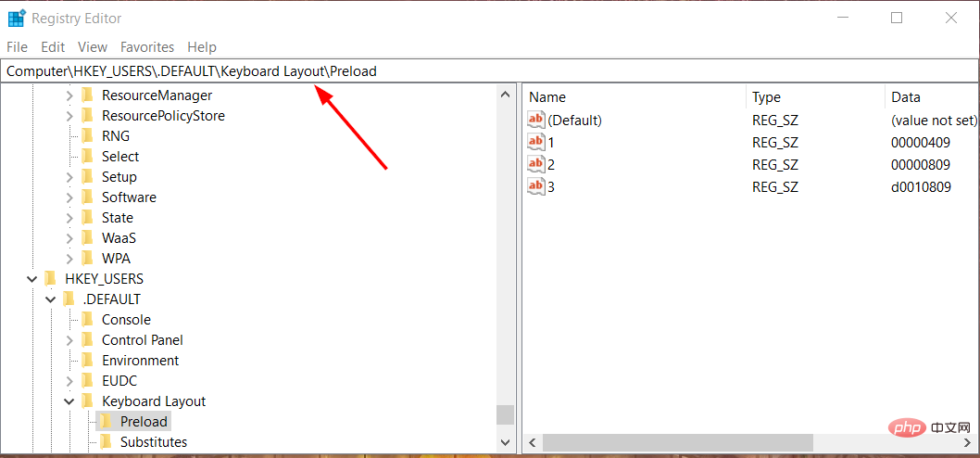Expand the ResourcePolicyStore key
This screenshot has width=980, height=458.
(69, 116)
